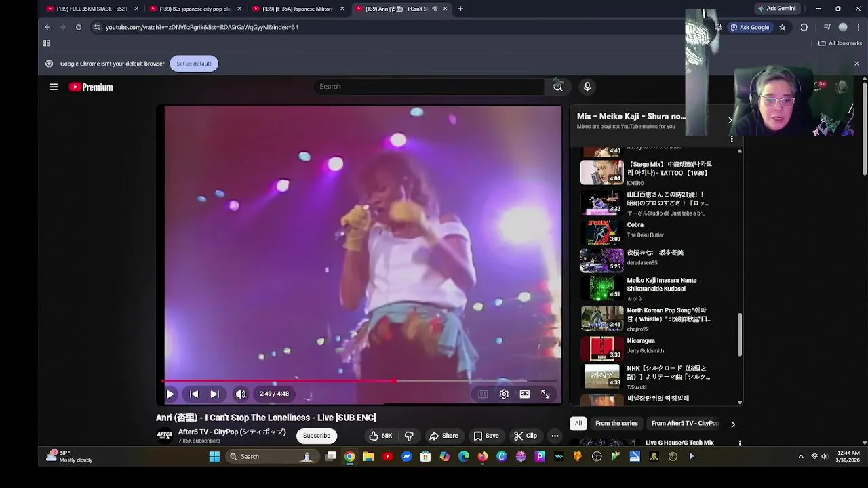This screenshot has height=488, width=868.
Task: Show more filter chips with right arrow
Action: tap(732, 424)
